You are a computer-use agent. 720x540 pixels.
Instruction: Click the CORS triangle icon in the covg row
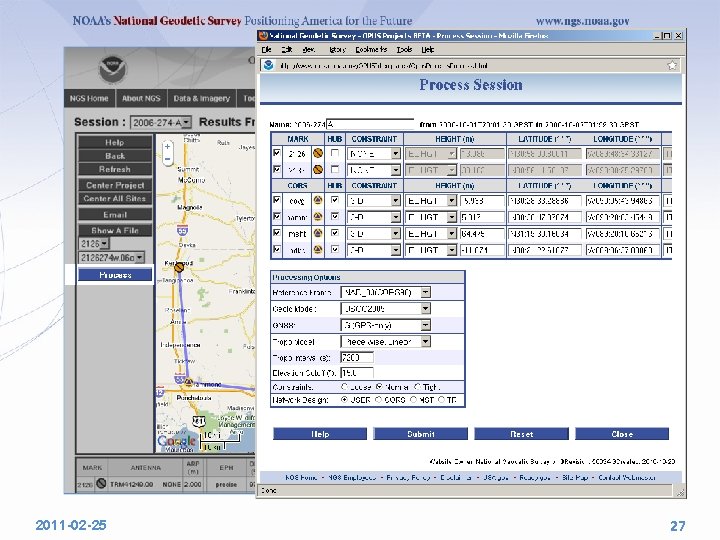318,201
